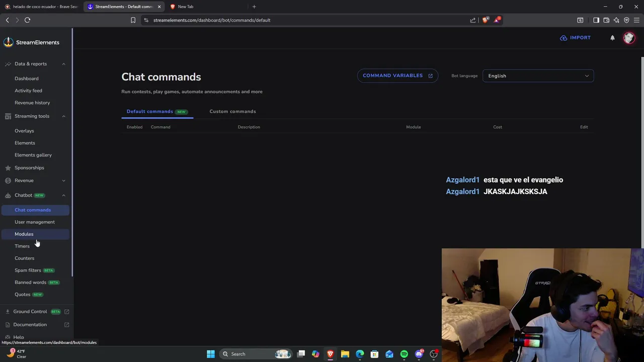Image resolution: width=644 pixels, height=362 pixels.
Task: Open Dashboard in the sidebar
Action: (26, 78)
